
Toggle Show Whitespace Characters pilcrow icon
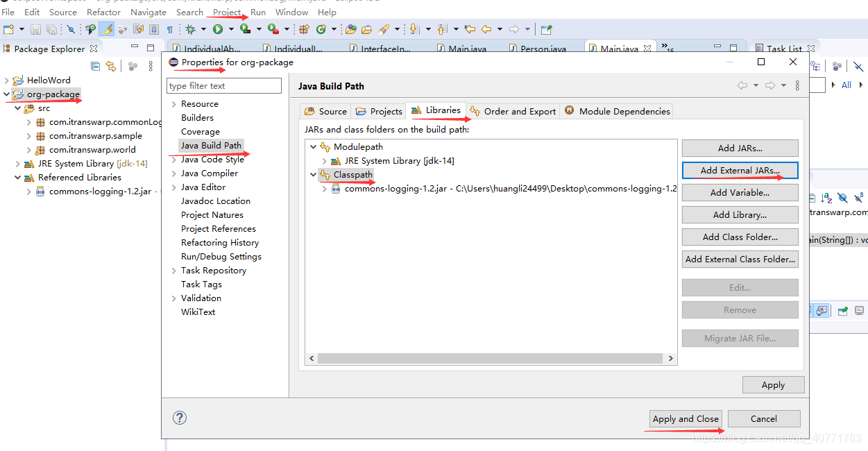point(170,29)
